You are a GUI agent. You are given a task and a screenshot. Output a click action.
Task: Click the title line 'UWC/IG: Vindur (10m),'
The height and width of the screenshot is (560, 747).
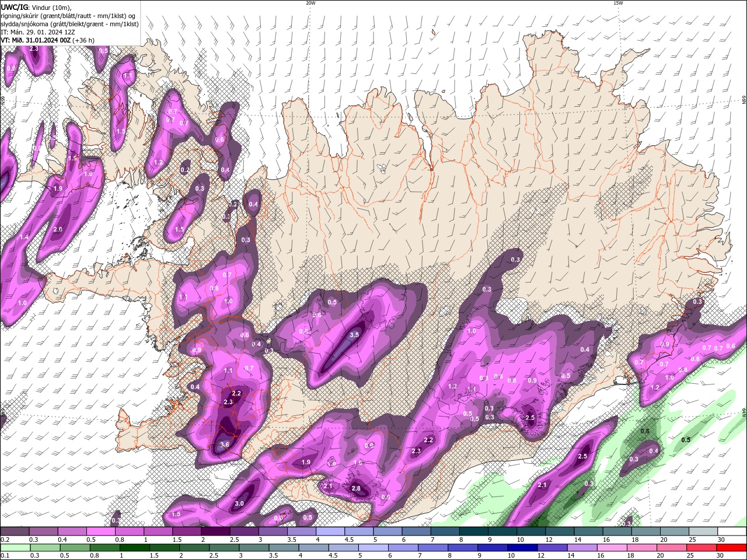[36, 7]
